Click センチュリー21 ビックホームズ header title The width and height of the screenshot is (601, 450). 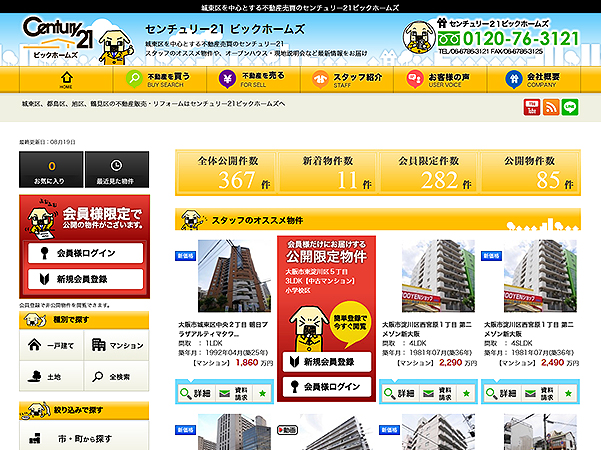point(225,29)
